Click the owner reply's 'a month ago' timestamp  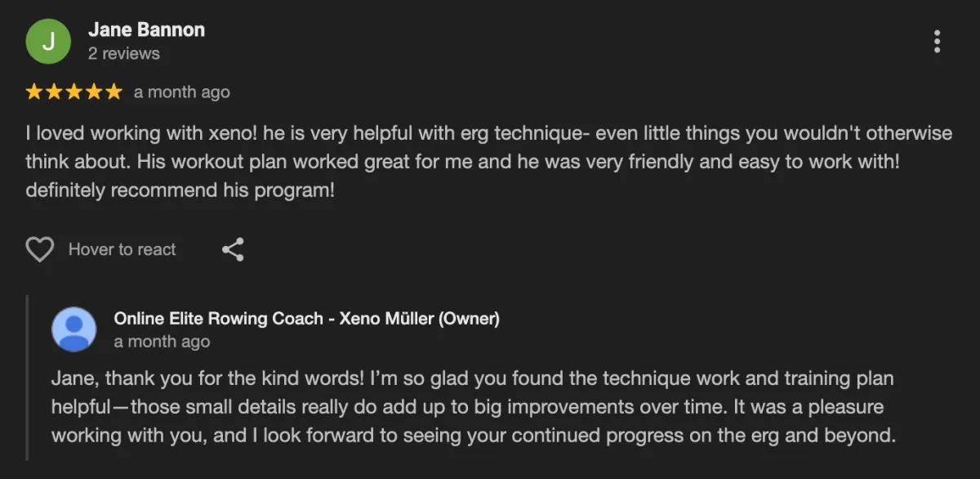pyautogui.click(x=162, y=342)
